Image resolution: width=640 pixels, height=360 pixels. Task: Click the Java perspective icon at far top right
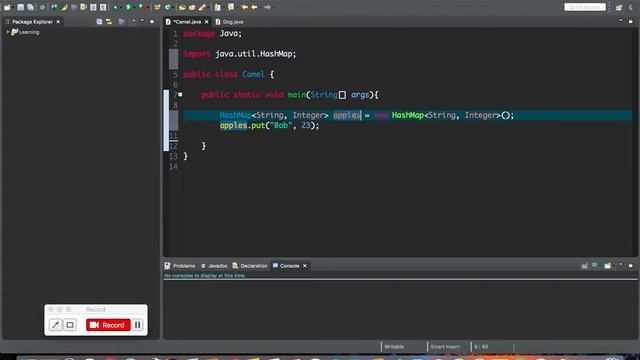click(631, 7)
